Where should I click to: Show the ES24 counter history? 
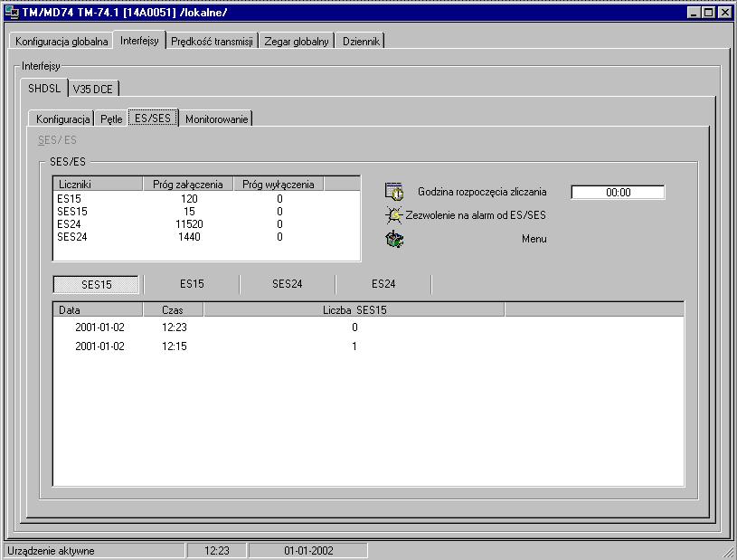[x=383, y=284]
